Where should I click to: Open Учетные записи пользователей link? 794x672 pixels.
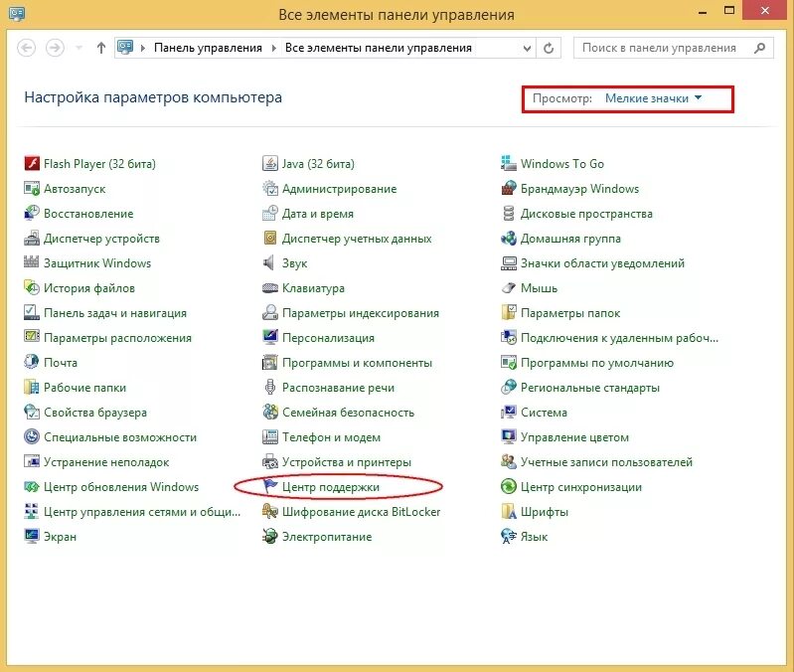[x=606, y=462]
